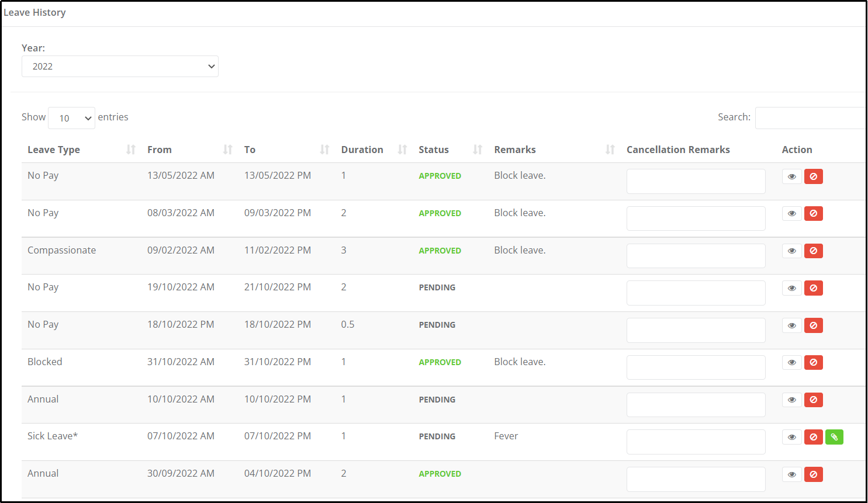Click cancellation remarks box for 30/09/2022 Annual leave

(696, 479)
